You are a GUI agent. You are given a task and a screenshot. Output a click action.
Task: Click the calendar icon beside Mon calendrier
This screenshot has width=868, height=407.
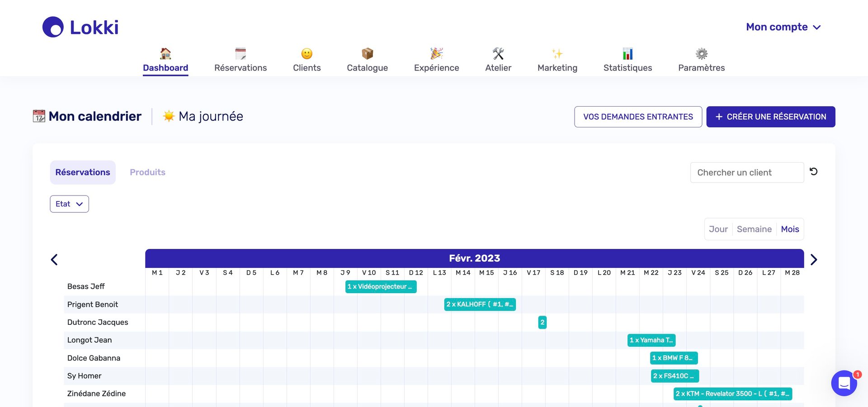(x=39, y=116)
